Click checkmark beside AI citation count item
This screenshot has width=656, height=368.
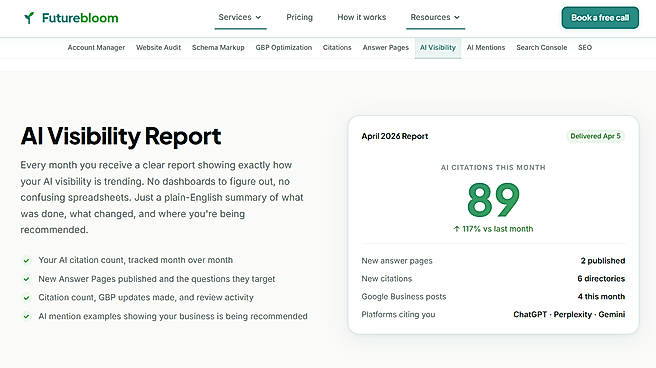pyautogui.click(x=26, y=261)
